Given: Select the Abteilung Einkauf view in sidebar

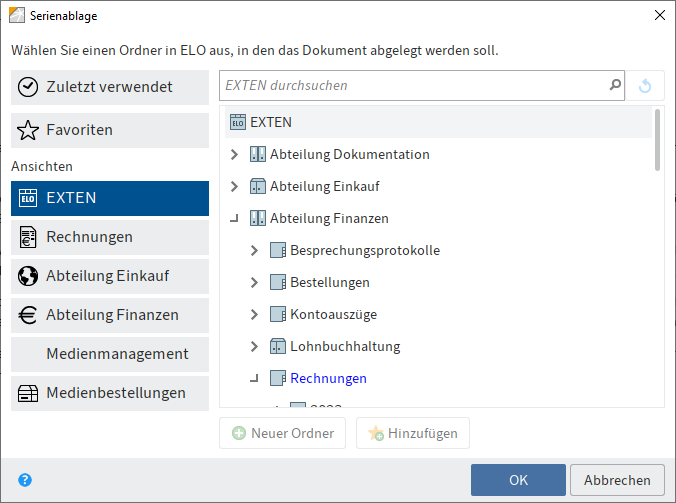Looking at the screenshot, I should 110,276.
